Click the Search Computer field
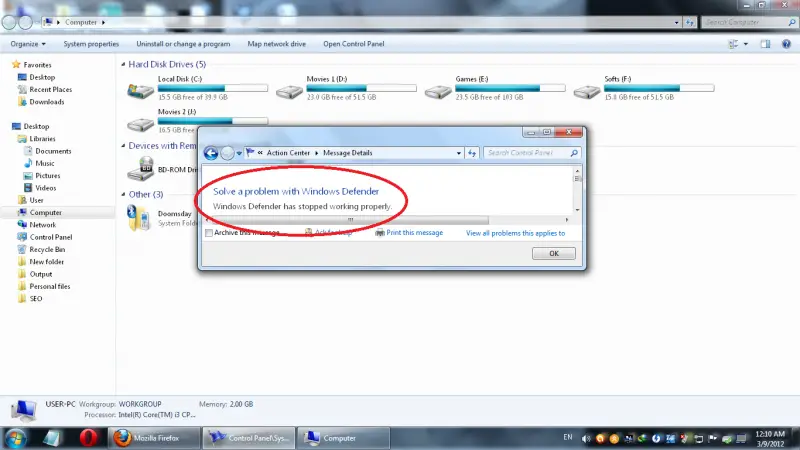 (x=748, y=22)
